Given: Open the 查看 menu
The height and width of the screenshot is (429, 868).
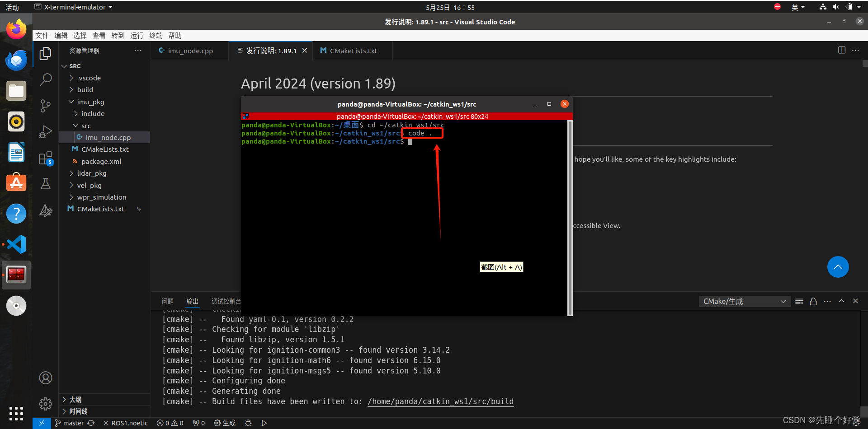Looking at the screenshot, I should pyautogui.click(x=99, y=36).
